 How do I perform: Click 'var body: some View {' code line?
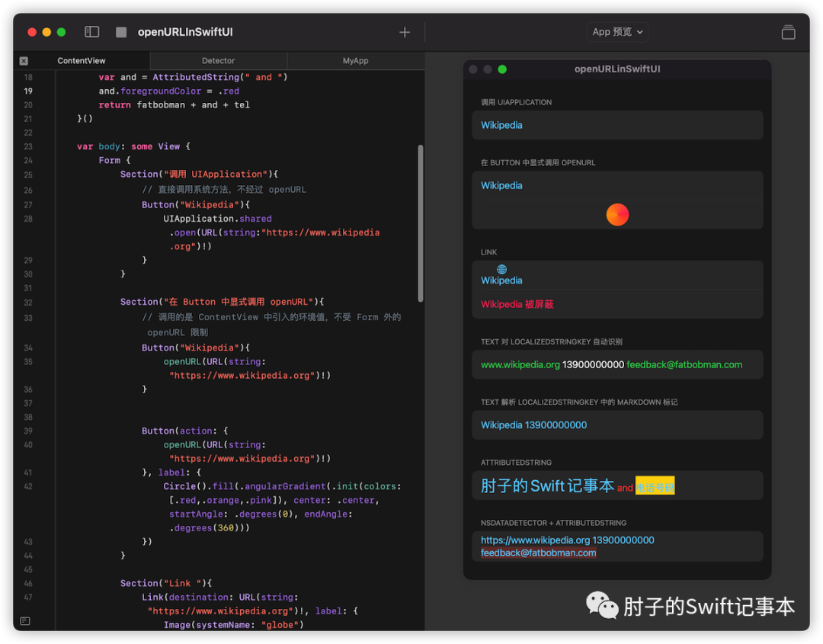[133, 146]
